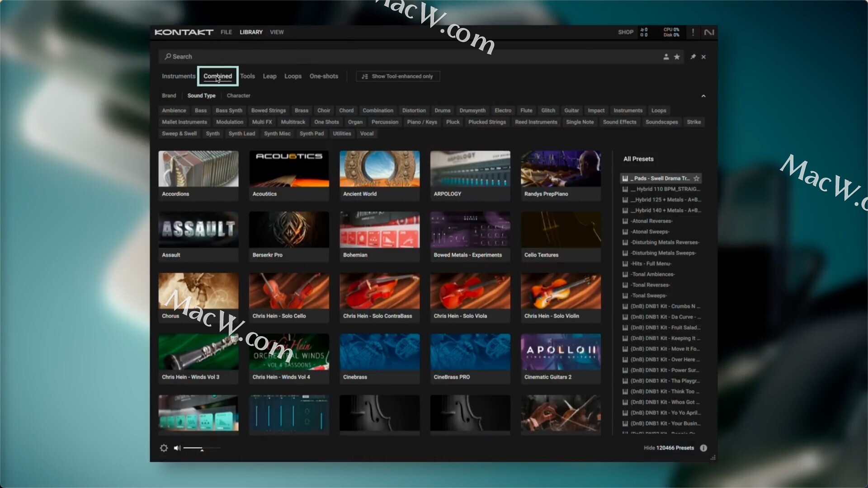Select (DnB) DNB1 Kit - Think Too preset
Viewport: 868px width, 488px height.
[x=661, y=391]
